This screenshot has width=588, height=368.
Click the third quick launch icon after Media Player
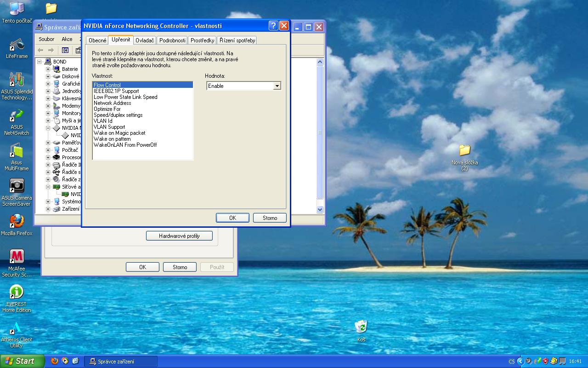[x=75, y=361]
